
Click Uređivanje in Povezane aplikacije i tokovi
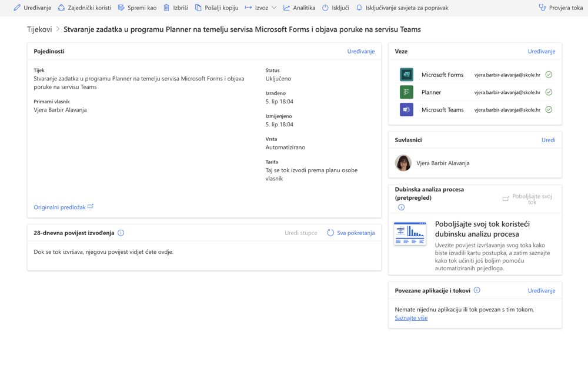tap(542, 291)
